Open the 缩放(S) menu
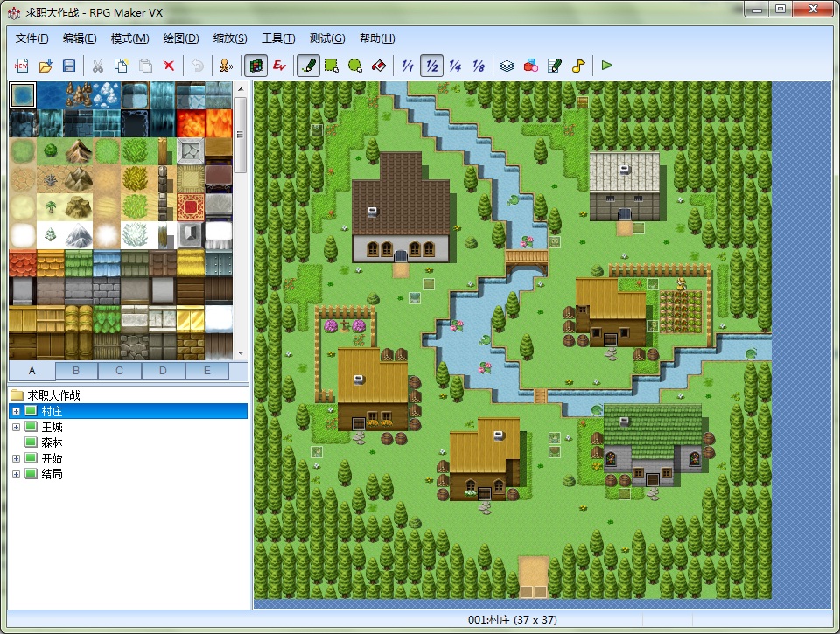The width and height of the screenshot is (840, 634). pos(230,38)
